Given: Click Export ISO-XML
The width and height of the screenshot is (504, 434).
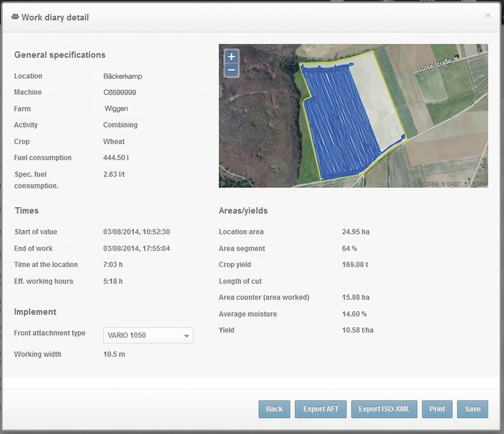Looking at the screenshot, I should point(384,409).
